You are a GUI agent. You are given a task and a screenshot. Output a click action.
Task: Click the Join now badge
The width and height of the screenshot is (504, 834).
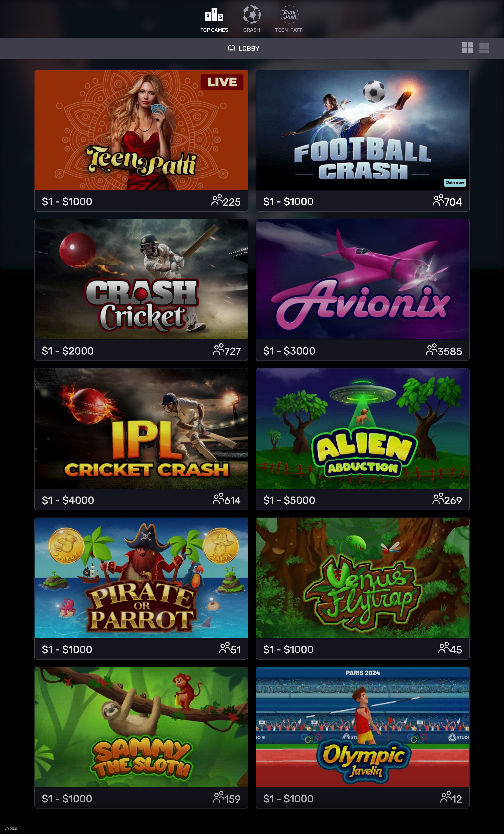455,182
